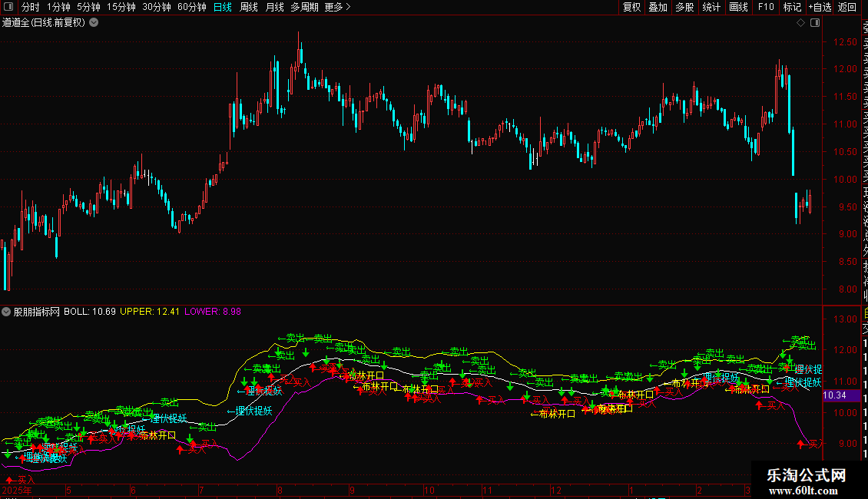The width and height of the screenshot is (868, 499).
Task: Click the UPPER: 12.41 value
Action: 150,312
